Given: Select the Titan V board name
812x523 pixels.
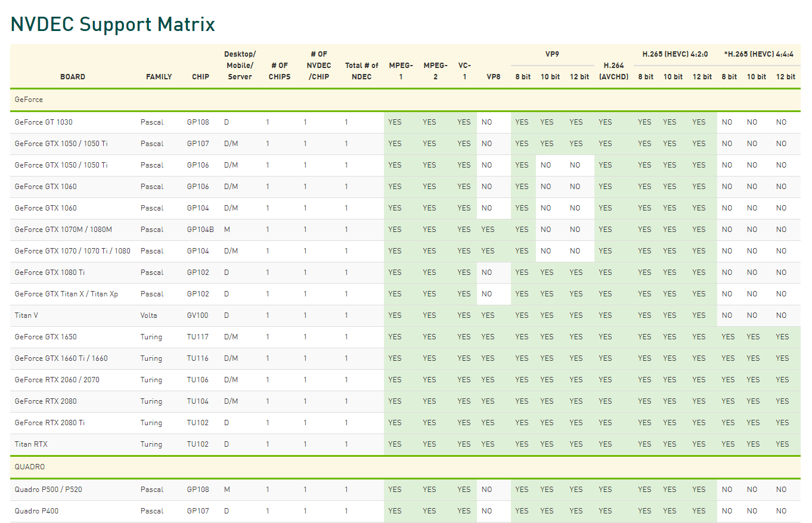Looking at the screenshot, I should tap(26, 315).
